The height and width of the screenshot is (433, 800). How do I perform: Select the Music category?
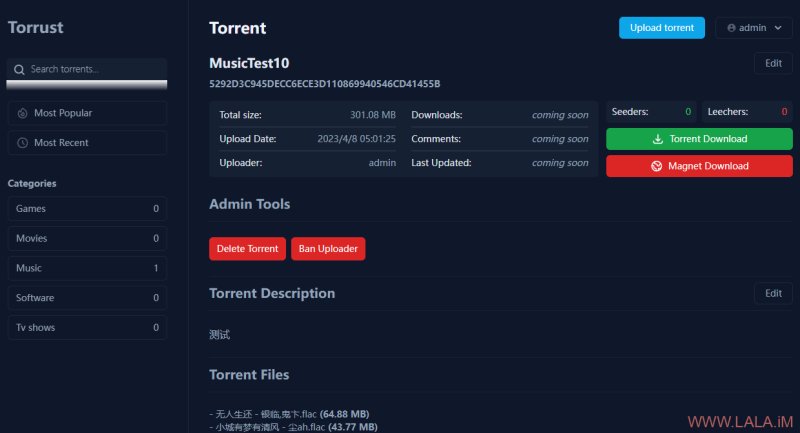click(87, 268)
